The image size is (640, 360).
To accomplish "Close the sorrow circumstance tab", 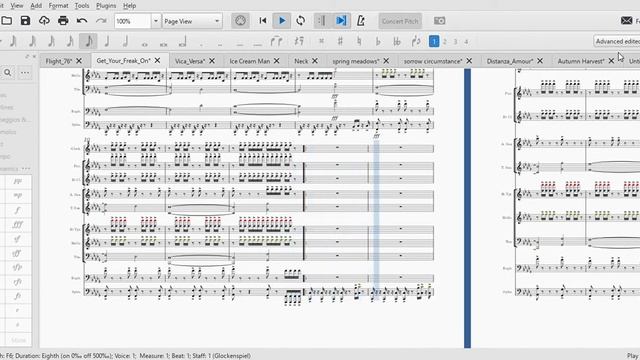I will pos(469,61).
